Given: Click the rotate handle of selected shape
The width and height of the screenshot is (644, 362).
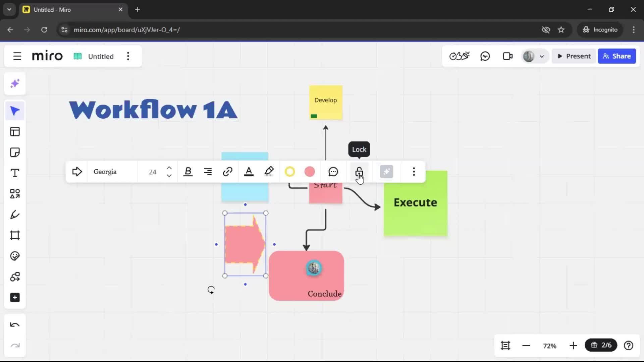Looking at the screenshot, I should [x=211, y=290].
